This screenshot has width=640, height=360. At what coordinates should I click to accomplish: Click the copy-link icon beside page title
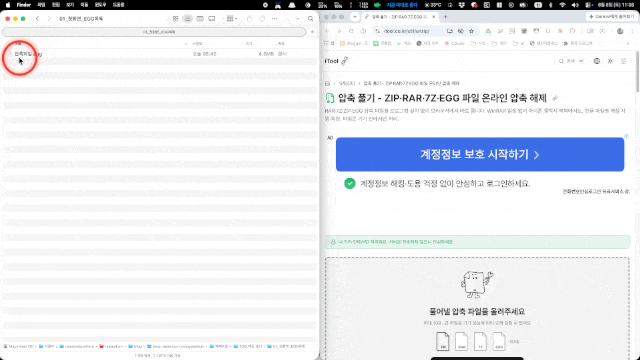(555, 98)
